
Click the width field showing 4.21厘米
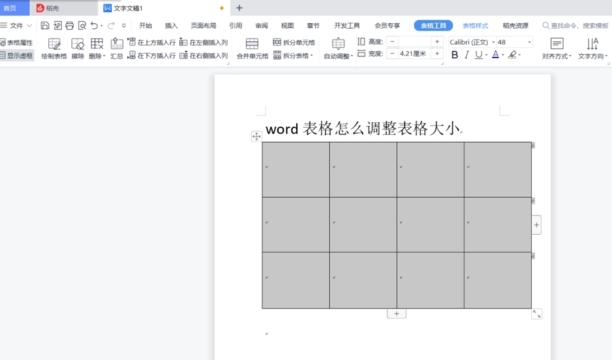415,53
